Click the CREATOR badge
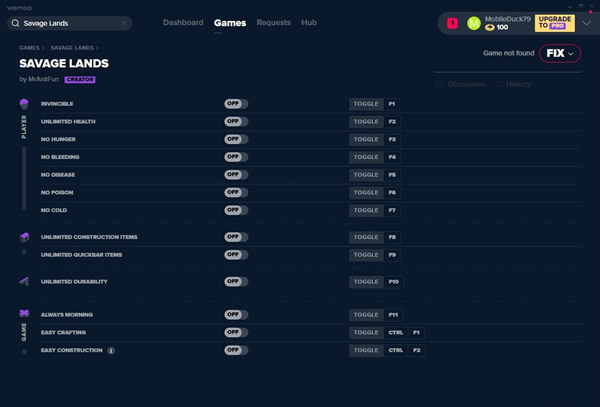Screen dimensions: 600x407 click(80, 80)
